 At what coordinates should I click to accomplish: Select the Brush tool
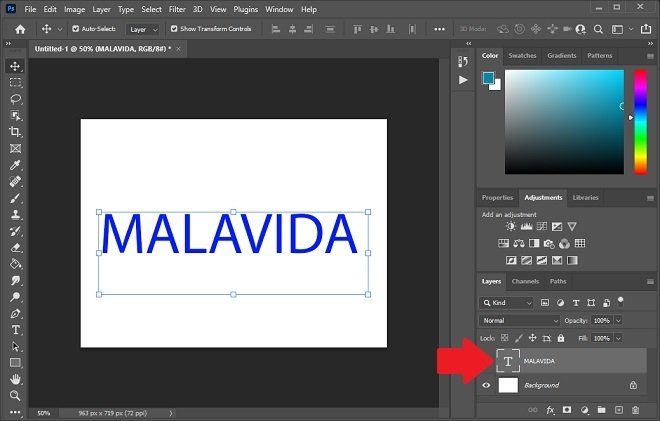coord(15,198)
